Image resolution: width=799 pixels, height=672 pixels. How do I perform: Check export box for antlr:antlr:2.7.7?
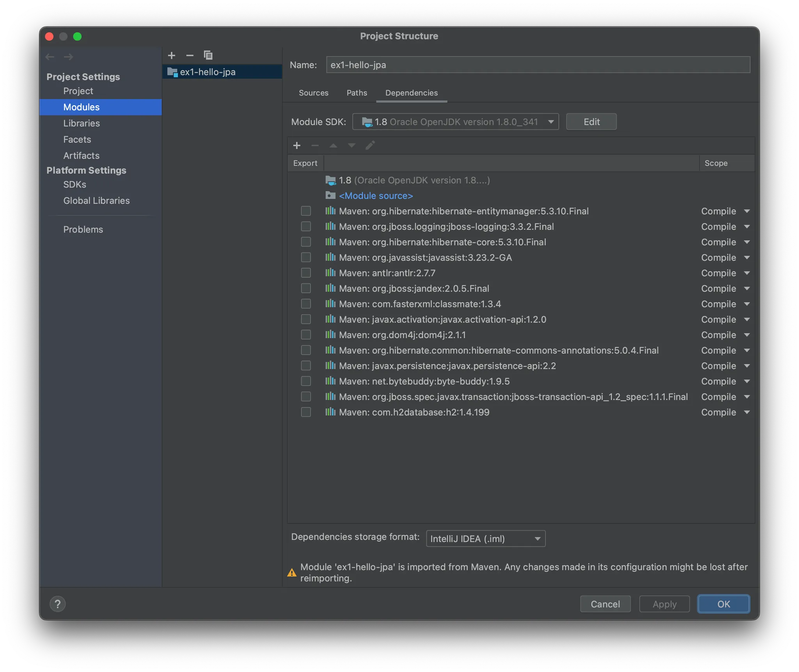306,273
